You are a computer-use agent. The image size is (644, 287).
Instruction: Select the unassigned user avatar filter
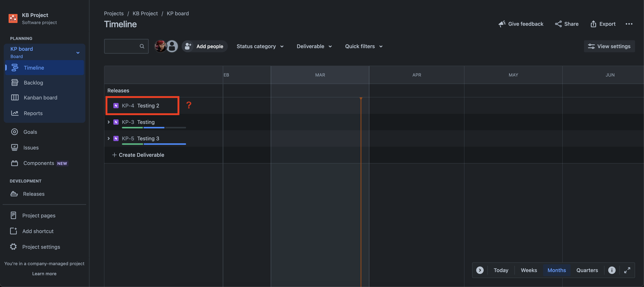tap(172, 46)
